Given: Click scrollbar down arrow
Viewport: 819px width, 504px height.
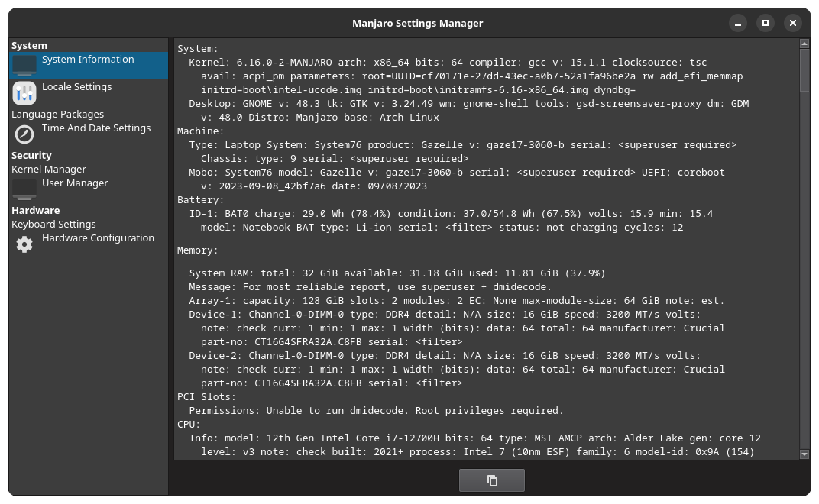Looking at the screenshot, I should tap(804, 454).
